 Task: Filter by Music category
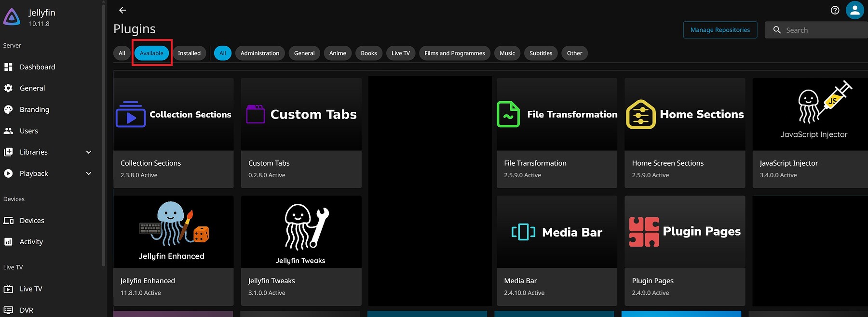point(507,53)
